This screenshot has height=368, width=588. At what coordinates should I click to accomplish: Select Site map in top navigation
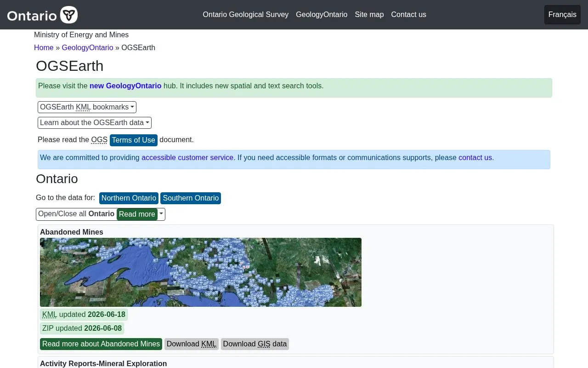[369, 15]
